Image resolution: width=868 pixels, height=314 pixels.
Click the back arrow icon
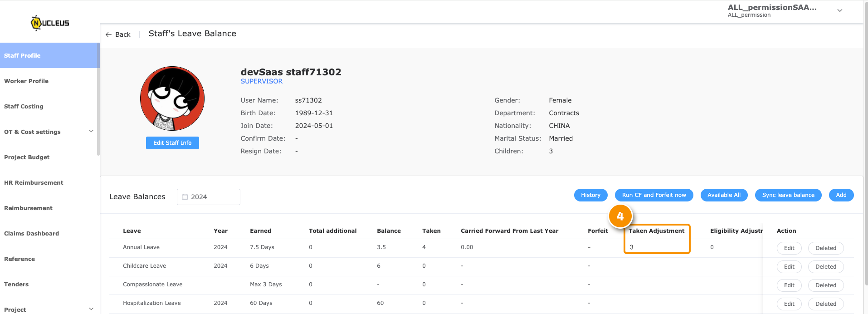click(x=108, y=34)
